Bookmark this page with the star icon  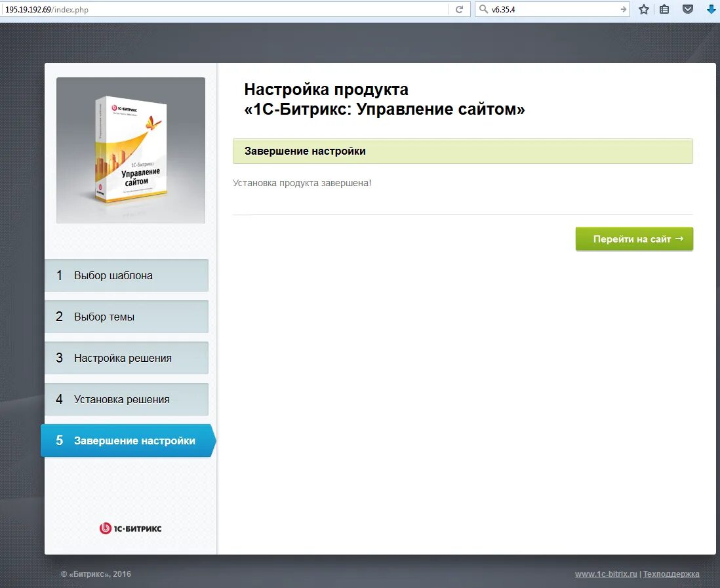click(644, 9)
